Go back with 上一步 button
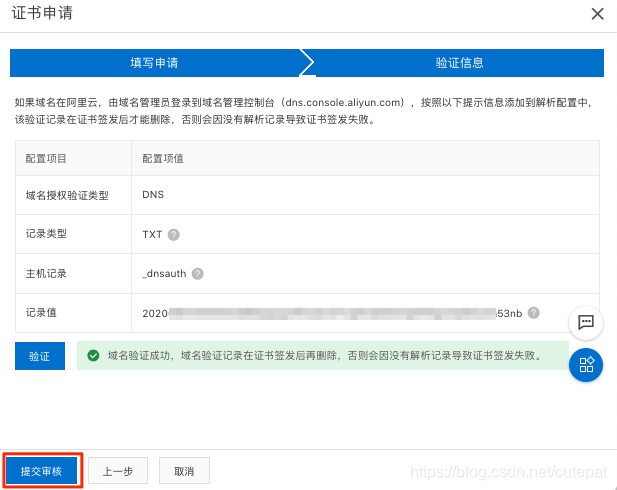Screen dimensions: 617x490 coord(118,471)
